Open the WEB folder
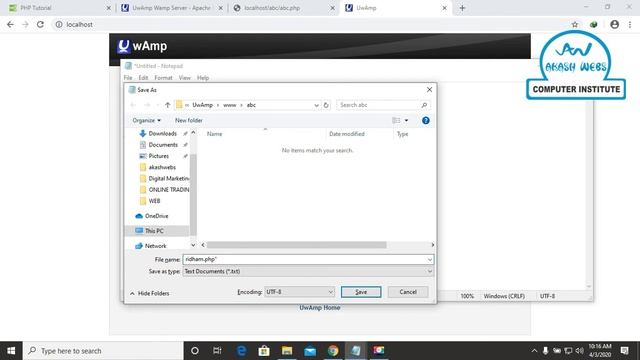Screen dimensions: 640x360 [154, 201]
